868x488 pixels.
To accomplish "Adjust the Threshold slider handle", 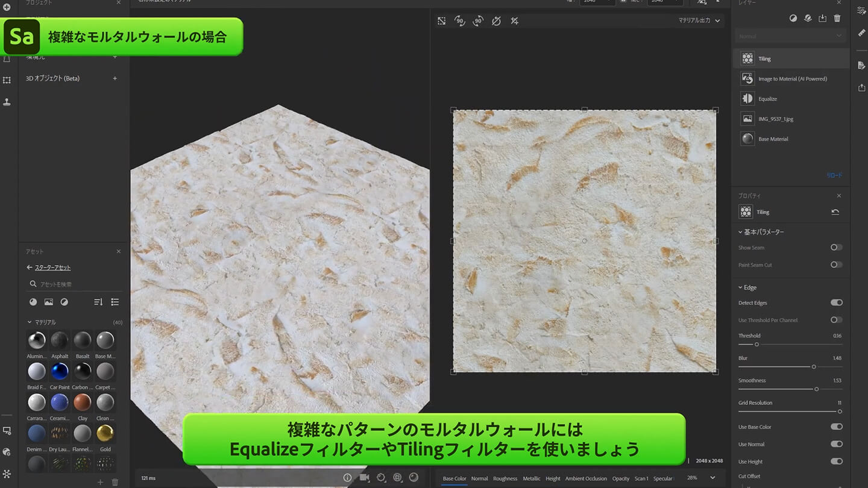I will point(756,344).
